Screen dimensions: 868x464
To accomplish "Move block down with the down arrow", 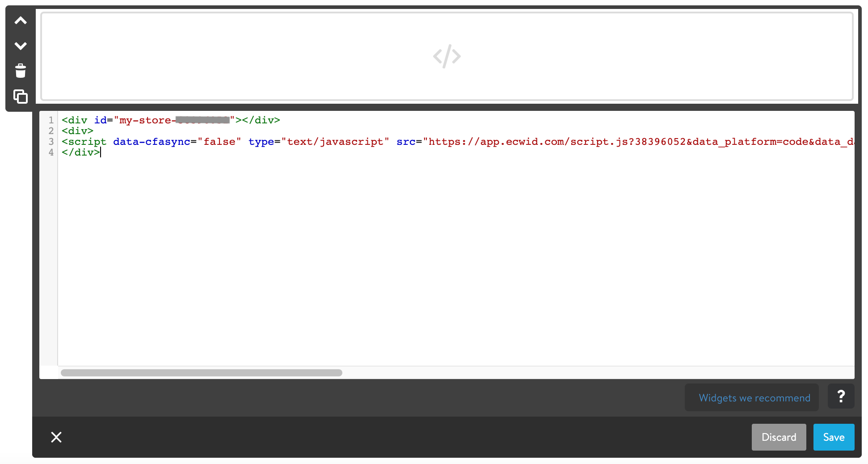I will pyautogui.click(x=21, y=46).
